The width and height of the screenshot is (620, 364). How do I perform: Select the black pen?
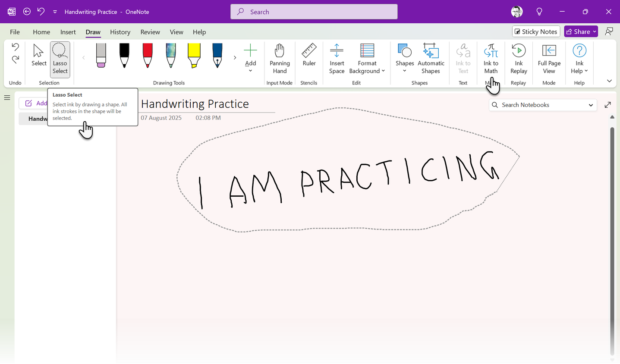pyautogui.click(x=124, y=56)
